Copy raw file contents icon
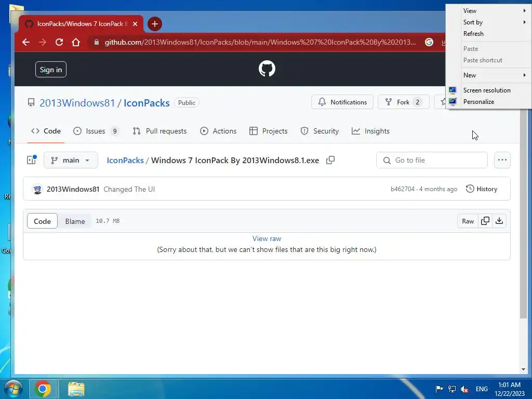The image size is (532, 399). tap(485, 221)
